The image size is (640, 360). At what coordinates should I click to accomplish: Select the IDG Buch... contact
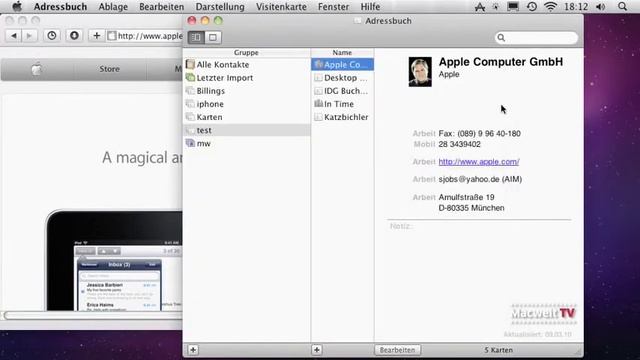(x=342, y=91)
